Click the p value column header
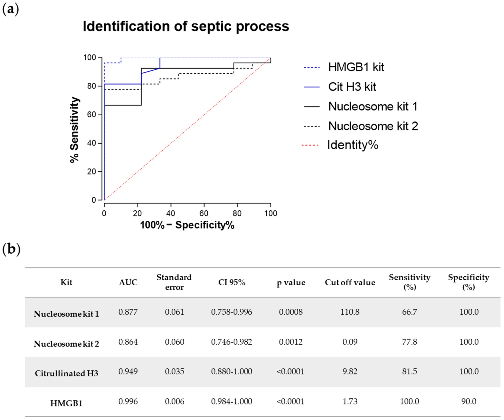 291,283
